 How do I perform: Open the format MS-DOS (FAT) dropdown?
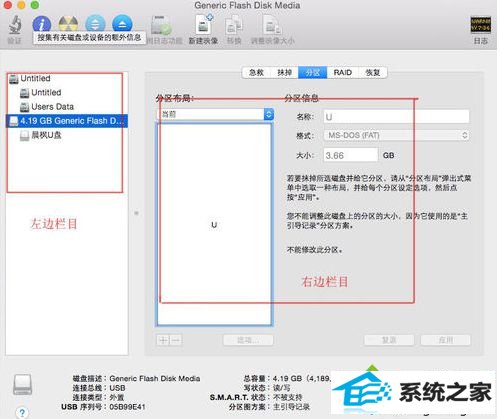click(x=396, y=135)
